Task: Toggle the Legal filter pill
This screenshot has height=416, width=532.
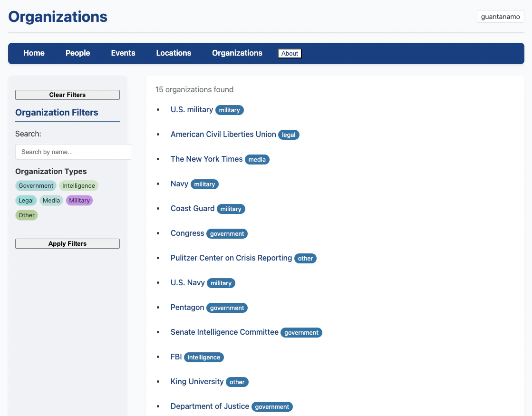Action: pyautogui.click(x=26, y=200)
